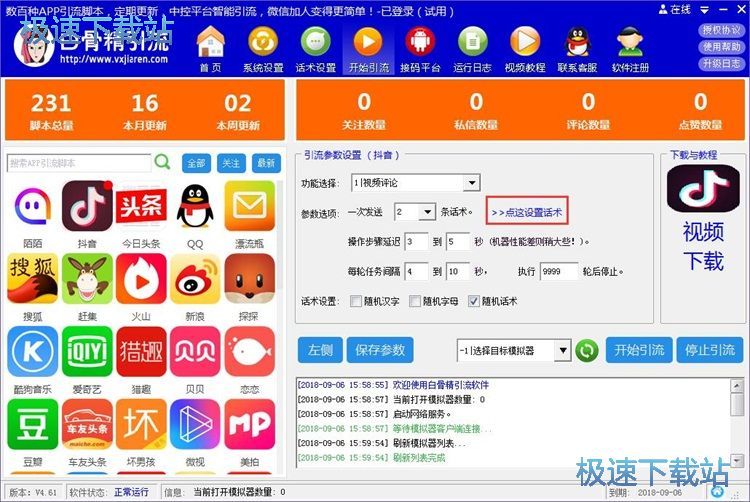Viewport: 750px width, 502px height.
Task: Filter scripts by 全部 tab
Action: [x=197, y=163]
